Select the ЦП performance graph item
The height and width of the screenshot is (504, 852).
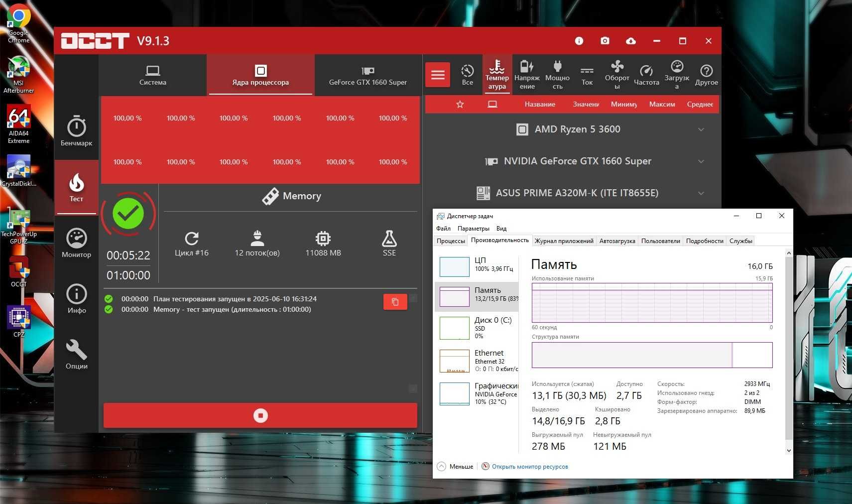tap(477, 266)
